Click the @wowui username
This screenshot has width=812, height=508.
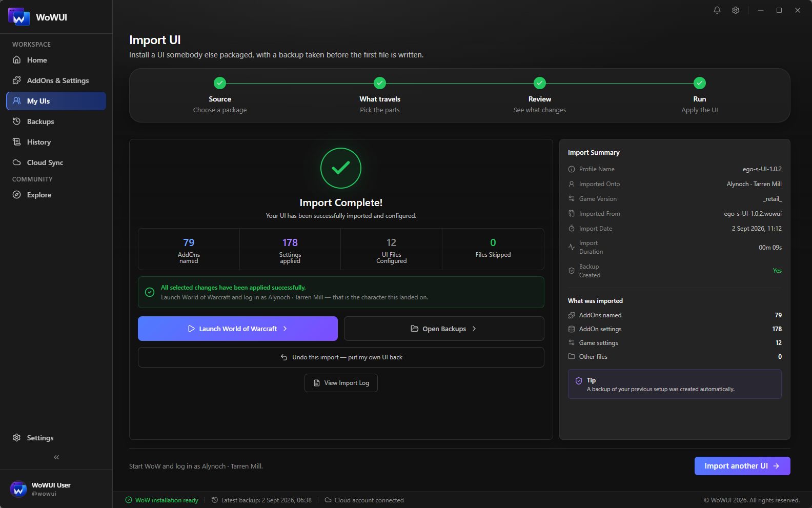(44, 494)
